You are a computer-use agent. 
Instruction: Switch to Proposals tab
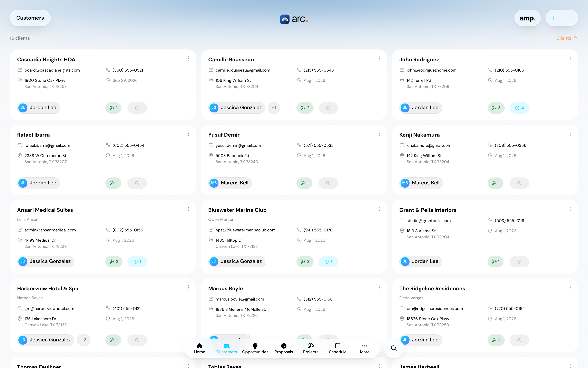tap(284, 348)
